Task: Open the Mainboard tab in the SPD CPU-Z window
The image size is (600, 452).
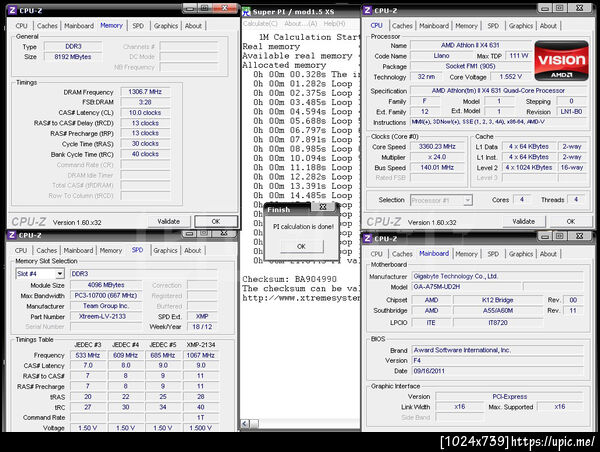Action: coord(78,250)
